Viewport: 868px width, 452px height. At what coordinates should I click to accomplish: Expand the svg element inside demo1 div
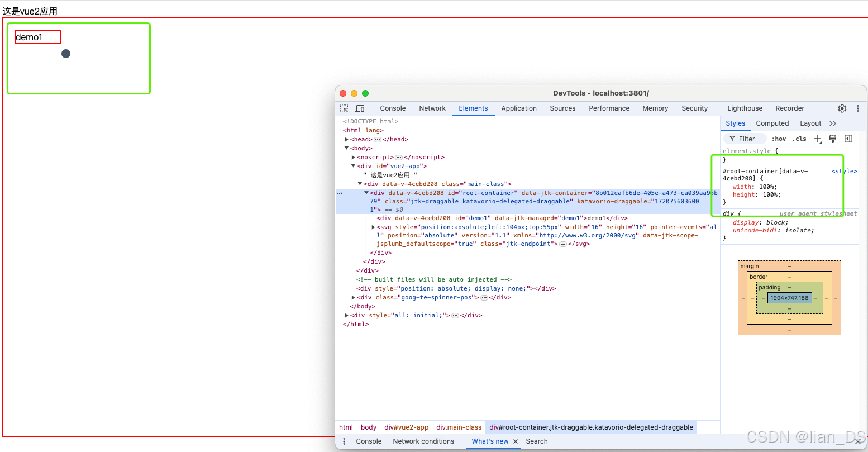(374, 227)
